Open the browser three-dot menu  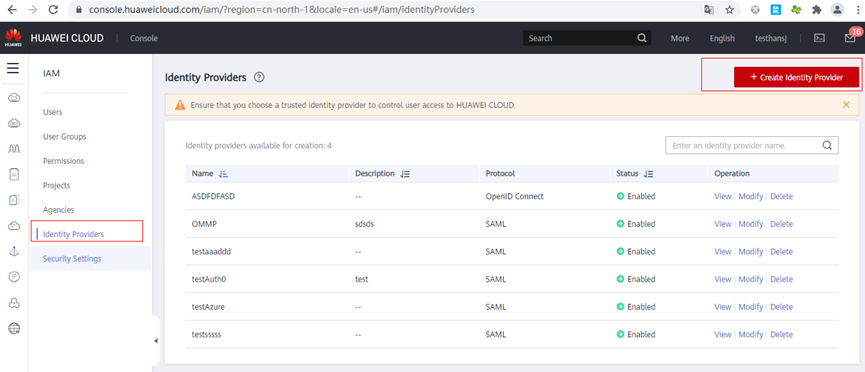click(x=858, y=10)
